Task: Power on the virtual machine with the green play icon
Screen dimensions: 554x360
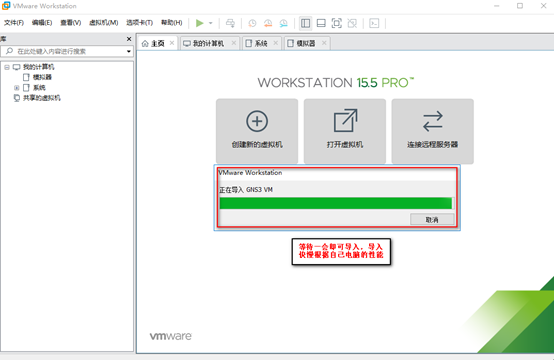Action: point(200,23)
